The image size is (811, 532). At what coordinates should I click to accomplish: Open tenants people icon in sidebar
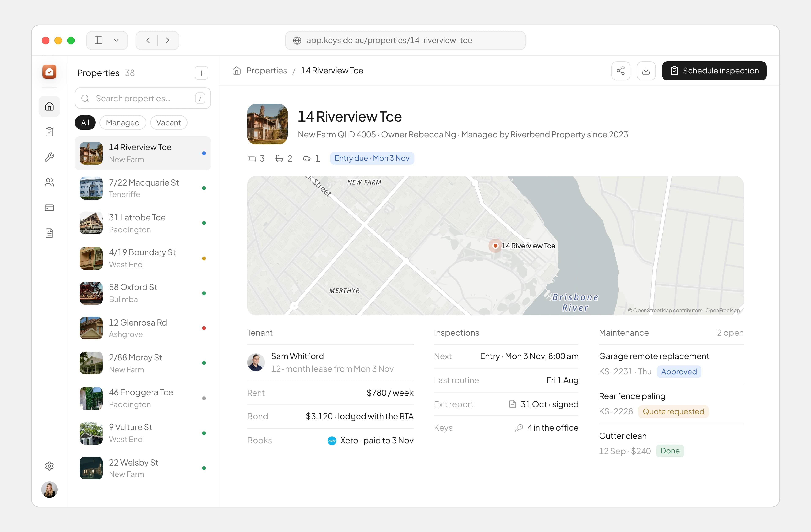[x=49, y=183]
